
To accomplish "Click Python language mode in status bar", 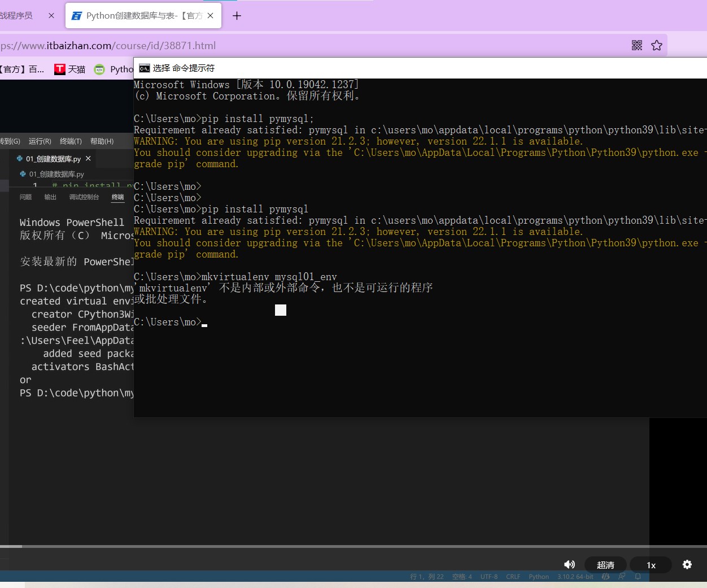I will [x=539, y=577].
